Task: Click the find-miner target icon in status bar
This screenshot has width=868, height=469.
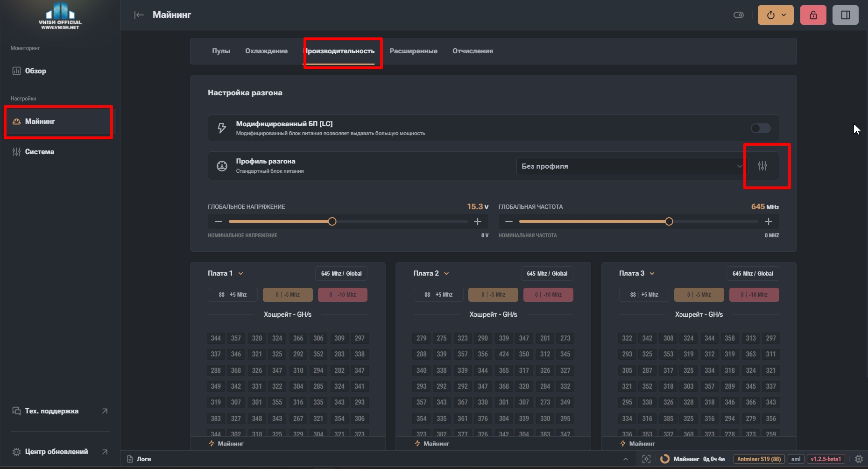Action: tap(646, 459)
